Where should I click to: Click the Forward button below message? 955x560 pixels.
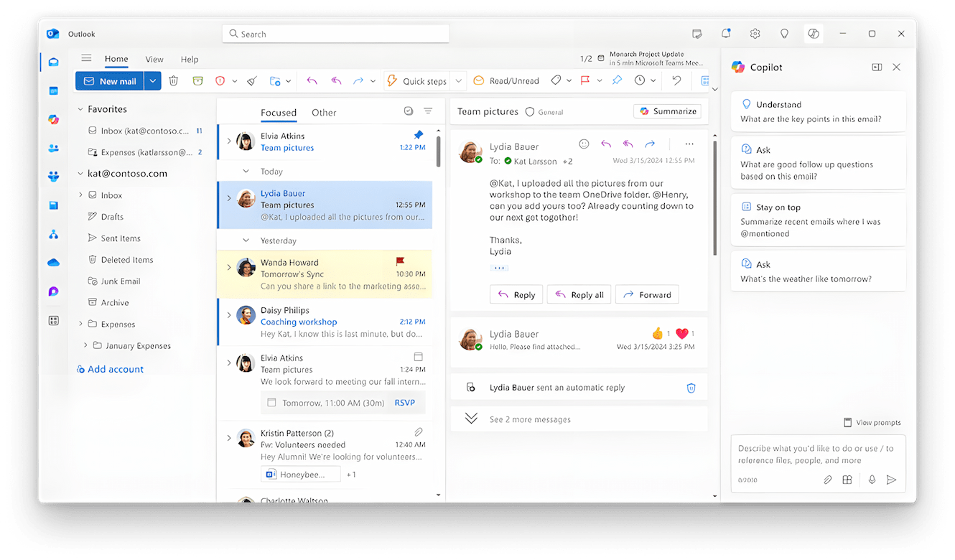click(647, 294)
